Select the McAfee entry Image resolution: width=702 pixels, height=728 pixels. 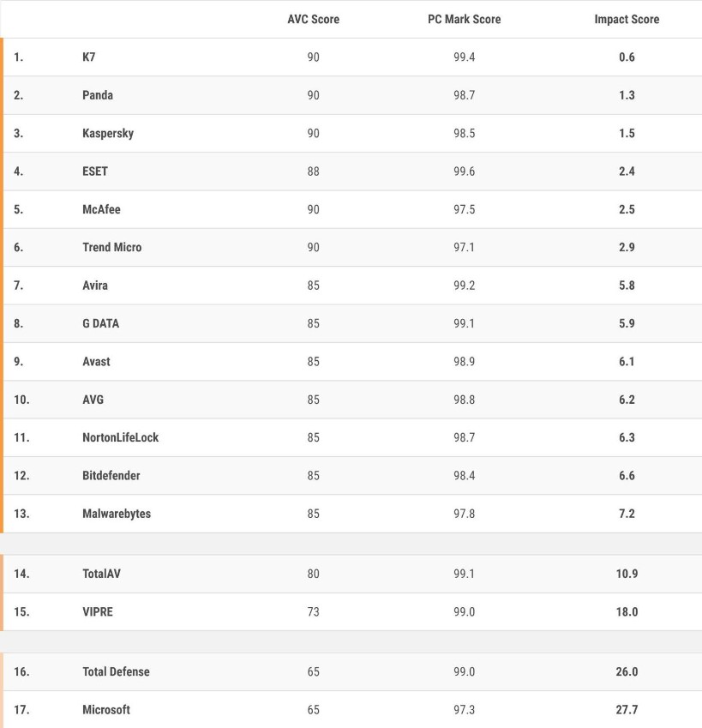[101, 209]
